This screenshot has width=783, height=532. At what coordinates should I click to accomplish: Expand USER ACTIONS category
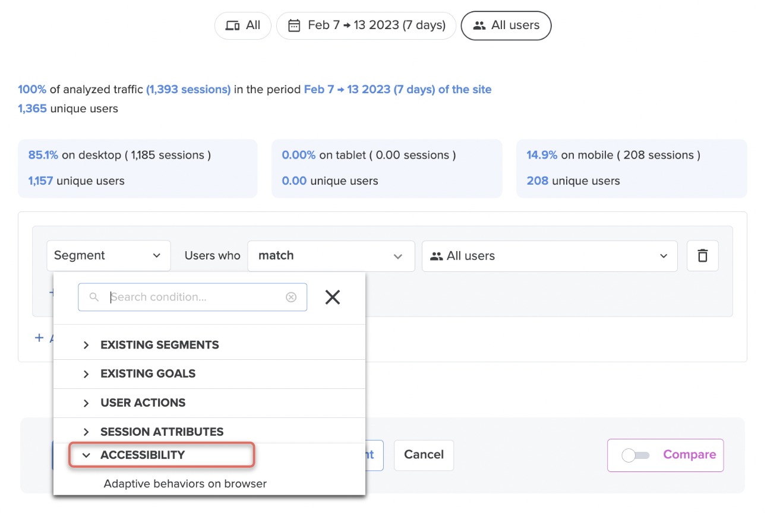[x=209, y=403]
